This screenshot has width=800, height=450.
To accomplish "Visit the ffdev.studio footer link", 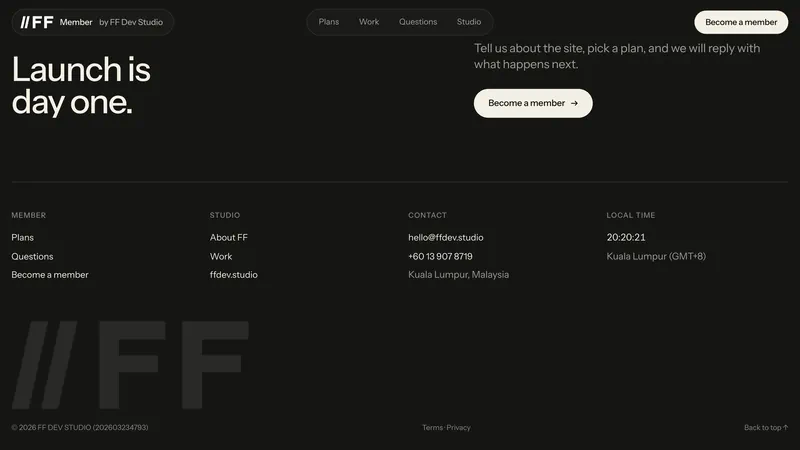I will pyautogui.click(x=234, y=274).
